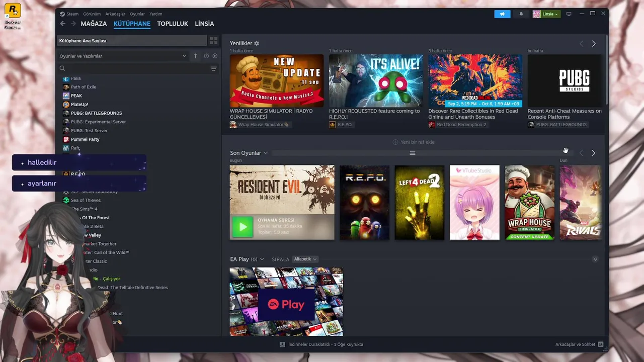The image size is (644, 362).
Task: Play Resident Evil 7 with green button
Action: (x=243, y=227)
